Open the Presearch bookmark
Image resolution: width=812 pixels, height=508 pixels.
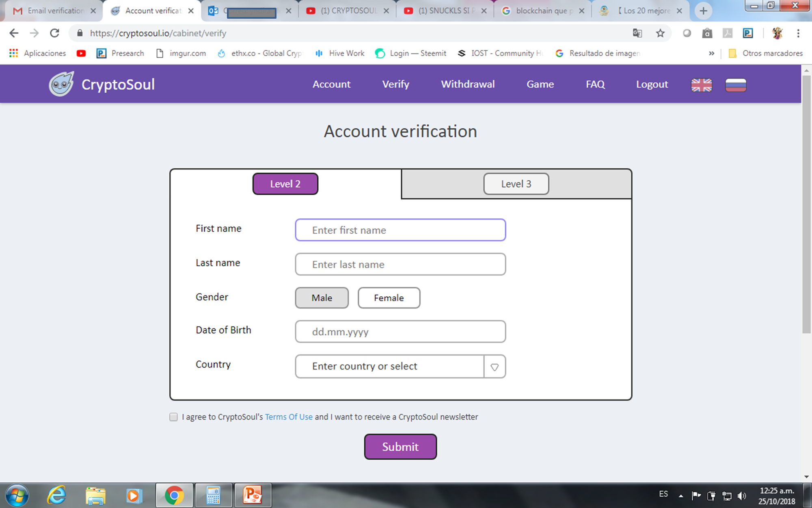120,53
